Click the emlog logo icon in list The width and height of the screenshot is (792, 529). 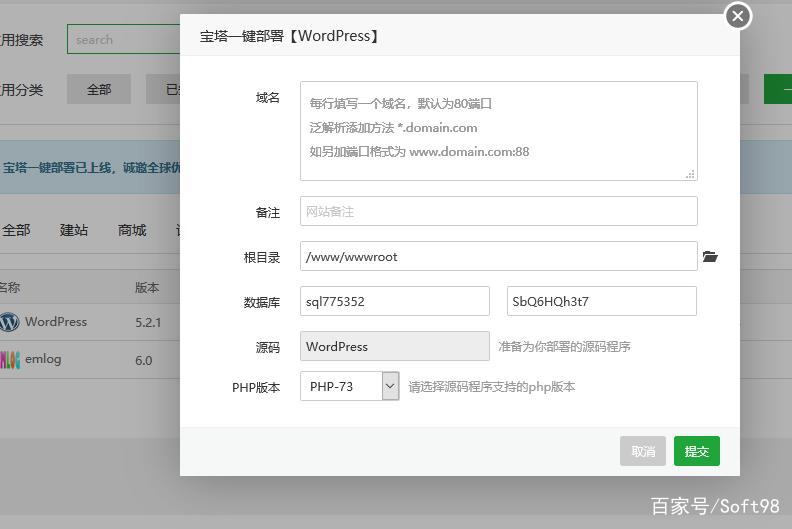(10, 360)
